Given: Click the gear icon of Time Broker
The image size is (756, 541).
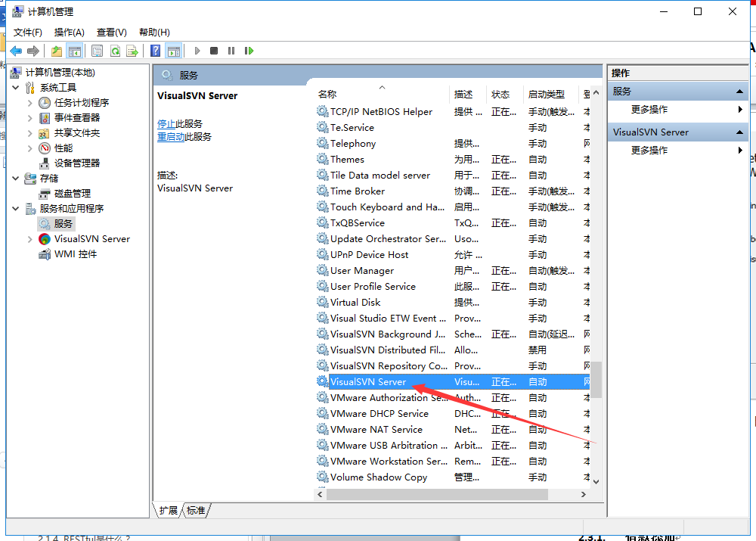Looking at the screenshot, I should click(323, 191).
